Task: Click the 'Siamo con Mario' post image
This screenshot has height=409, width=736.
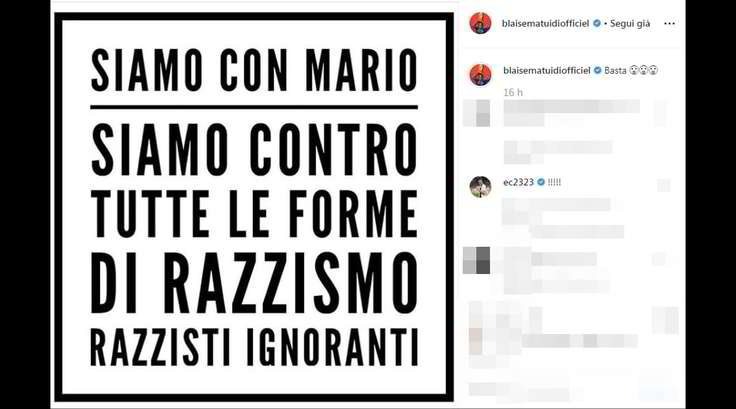Action: point(254,207)
